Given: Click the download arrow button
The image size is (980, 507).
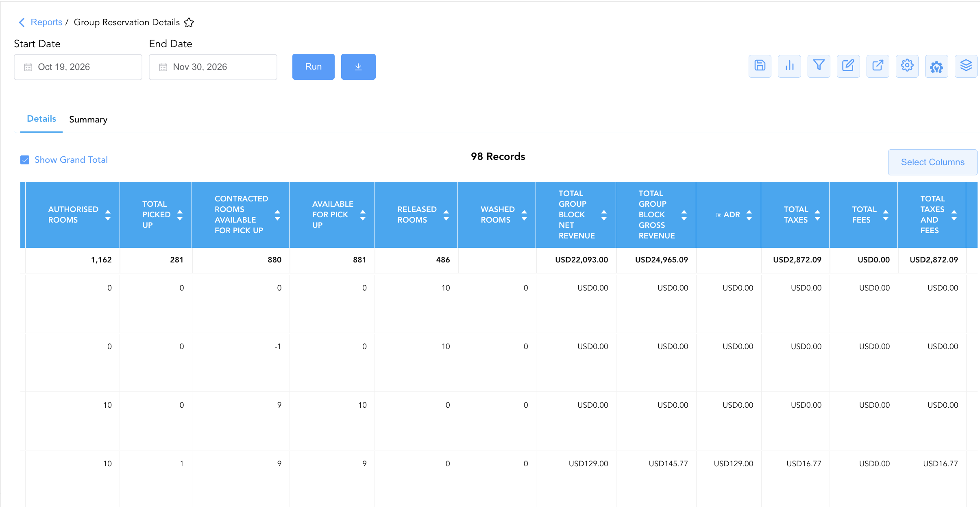Looking at the screenshot, I should pos(358,67).
